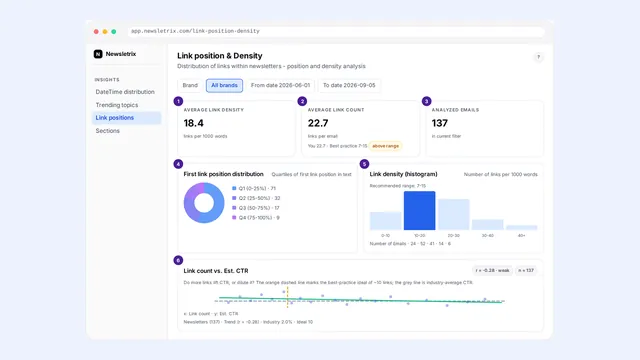The height and width of the screenshot is (360, 640).
Task: Open Trending topics in sidebar
Action: [x=117, y=105]
